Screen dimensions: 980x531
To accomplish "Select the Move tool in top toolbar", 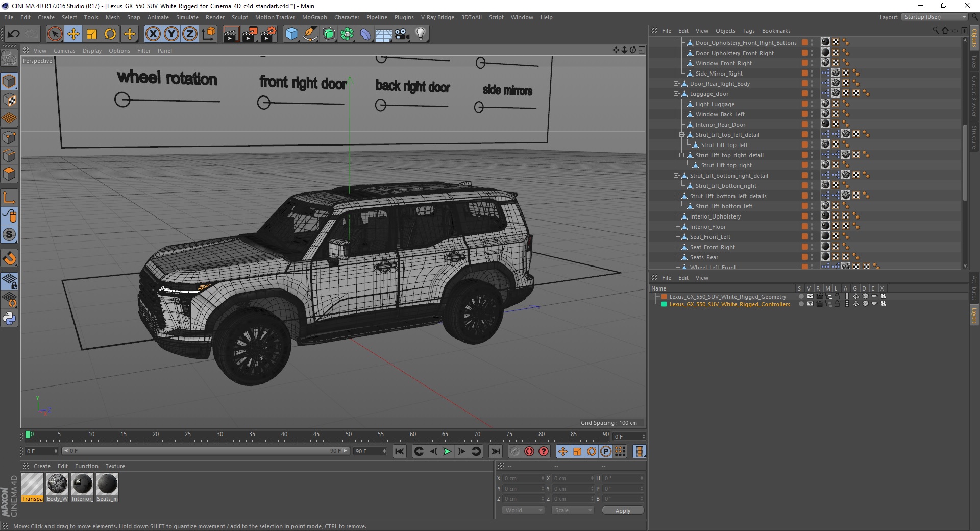I will point(73,34).
